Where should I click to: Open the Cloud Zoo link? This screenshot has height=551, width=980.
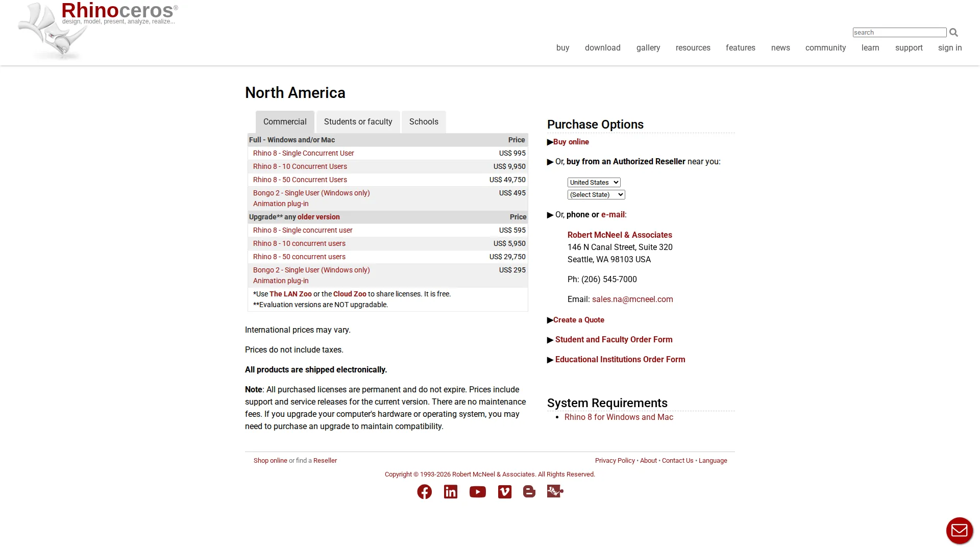pyautogui.click(x=350, y=294)
